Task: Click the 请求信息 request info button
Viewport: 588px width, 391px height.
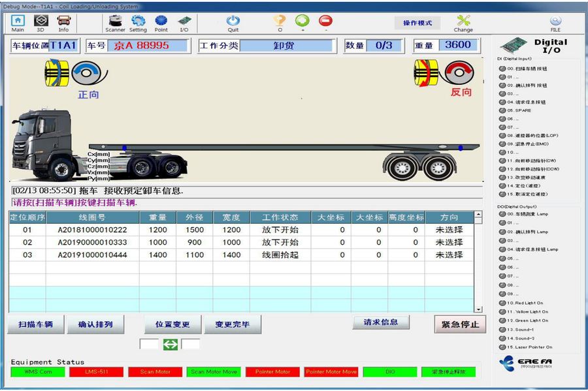Action: pyautogui.click(x=381, y=322)
